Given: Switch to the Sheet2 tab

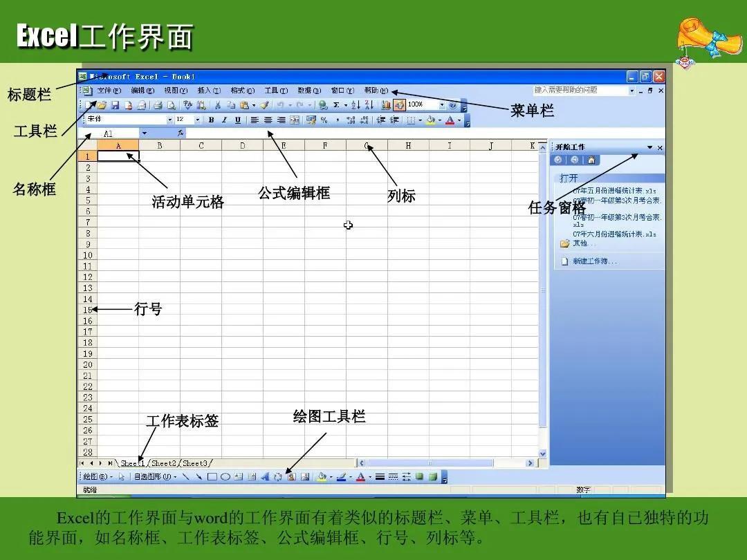Looking at the screenshot, I should [x=163, y=463].
